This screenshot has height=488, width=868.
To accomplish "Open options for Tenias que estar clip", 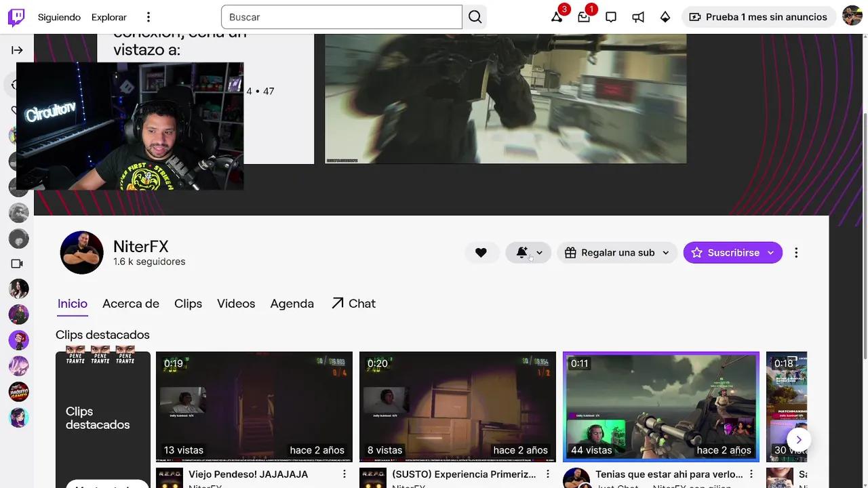I will click(751, 474).
